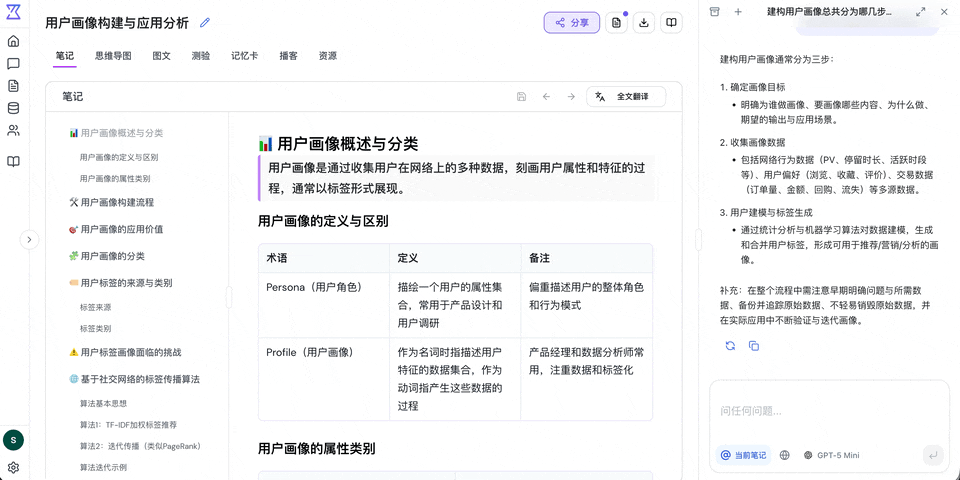Image resolution: width=960 pixels, height=480 pixels.
Task: Open settings gear in left sidebar
Action: point(13,467)
